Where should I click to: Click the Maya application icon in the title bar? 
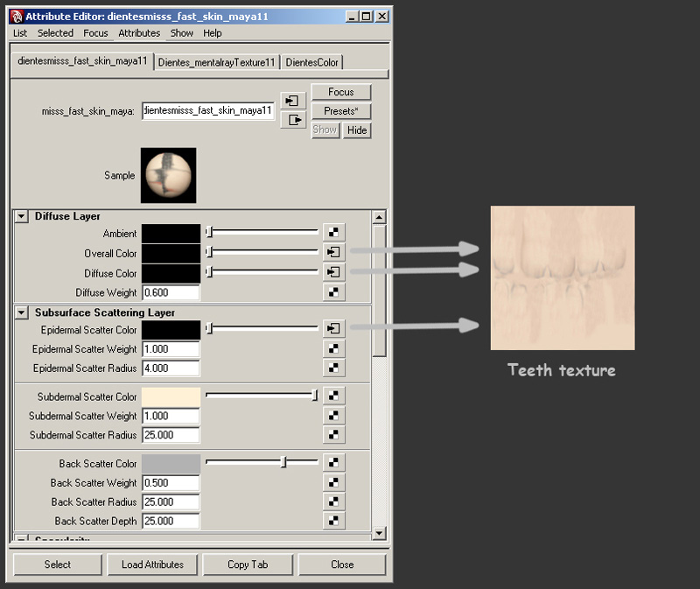point(17,17)
